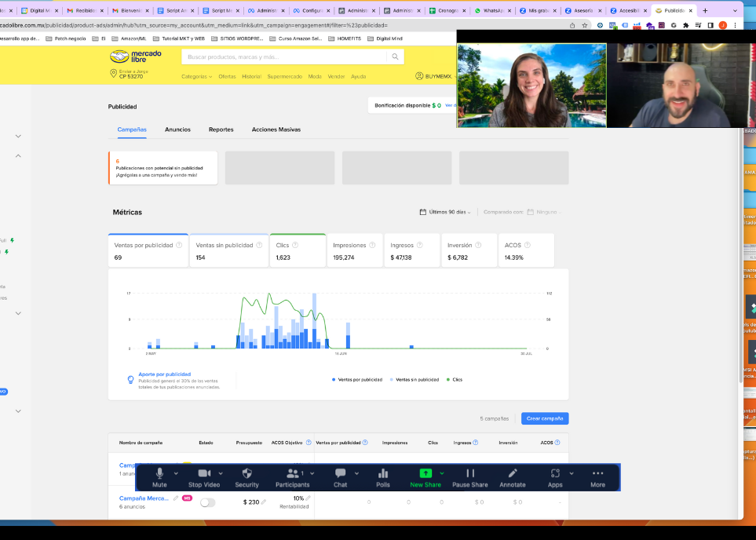Toggle the Campaña Merca... campaign status switch
Viewport: 756px width, 540px height.
tap(208, 502)
